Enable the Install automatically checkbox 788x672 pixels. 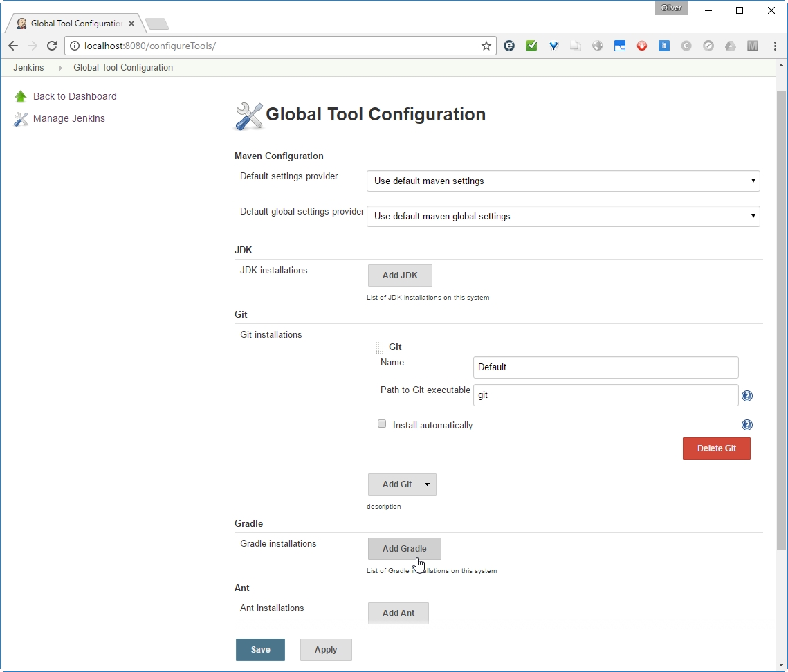382,424
